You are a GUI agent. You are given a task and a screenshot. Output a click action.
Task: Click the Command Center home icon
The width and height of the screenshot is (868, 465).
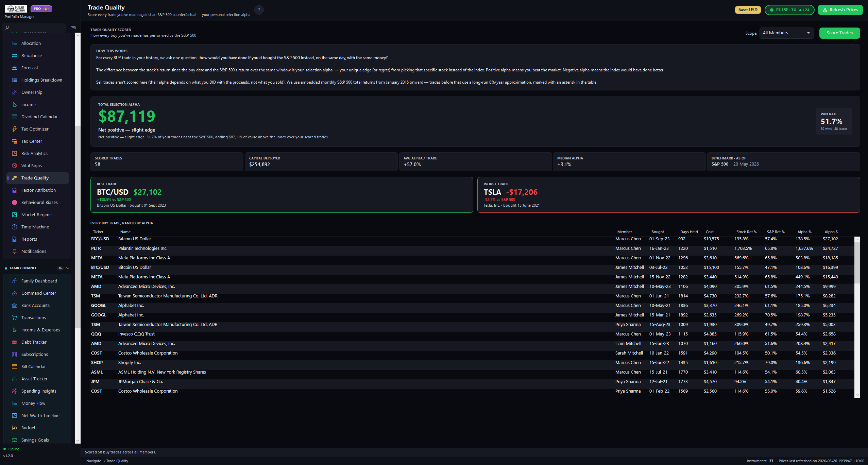[14, 293]
